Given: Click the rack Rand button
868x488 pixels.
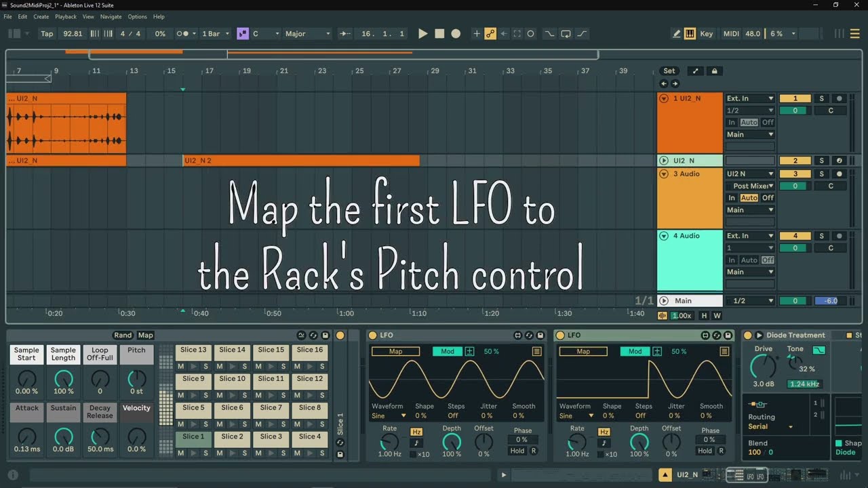Looking at the screenshot, I should tap(123, 335).
